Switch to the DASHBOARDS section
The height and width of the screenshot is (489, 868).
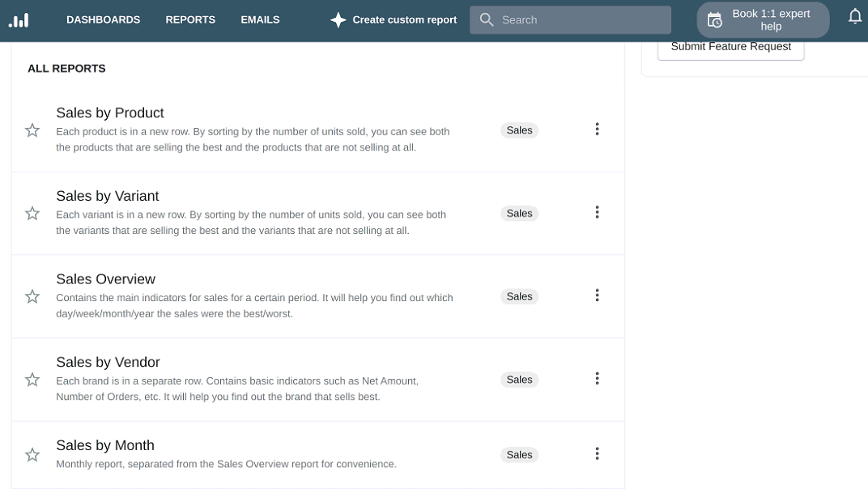coord(103,19)
